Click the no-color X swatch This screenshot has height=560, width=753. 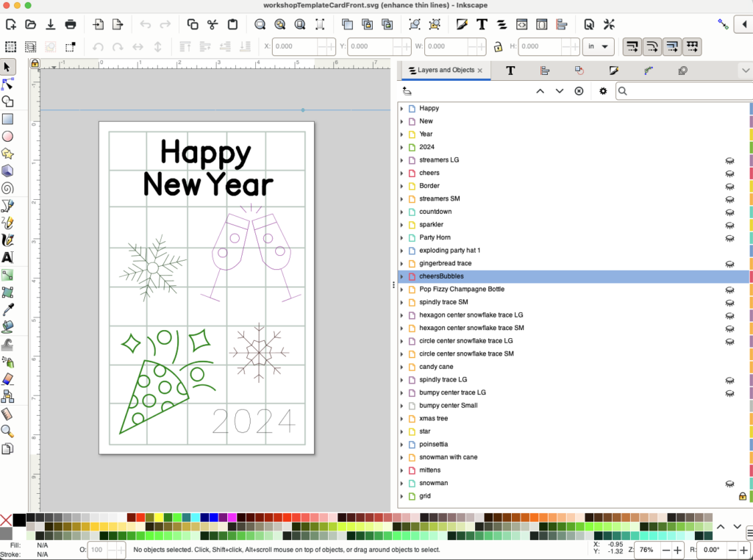point(6,520)
